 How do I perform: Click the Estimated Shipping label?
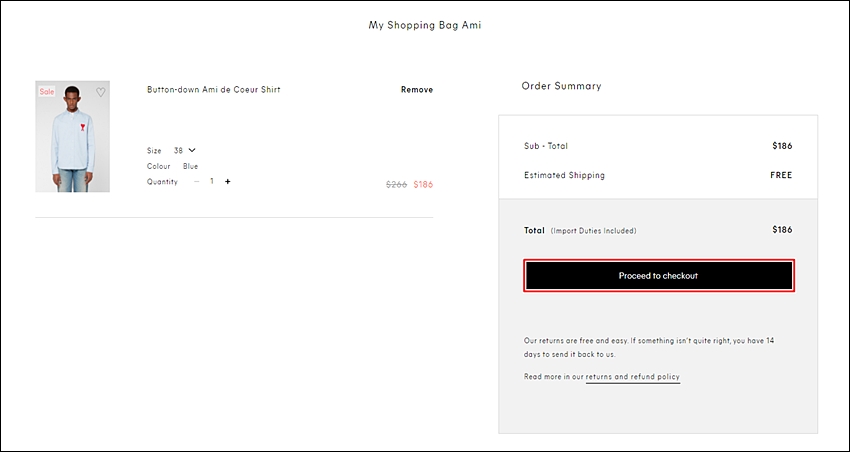click(x=564, y=175)
